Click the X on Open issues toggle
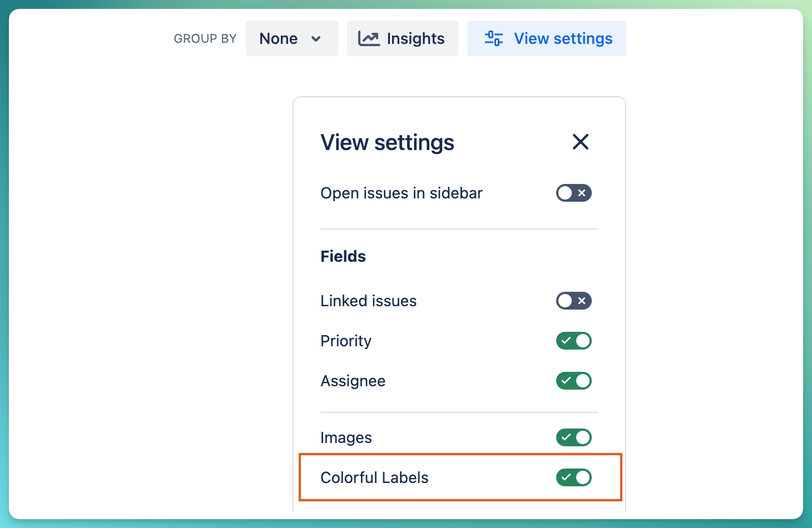The width and height of the screenshot is (812, 528). tap(582, 193)
